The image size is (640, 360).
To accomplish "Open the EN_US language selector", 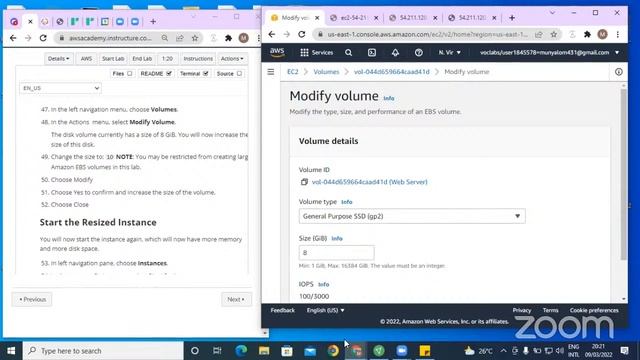I will click(60, 88).
